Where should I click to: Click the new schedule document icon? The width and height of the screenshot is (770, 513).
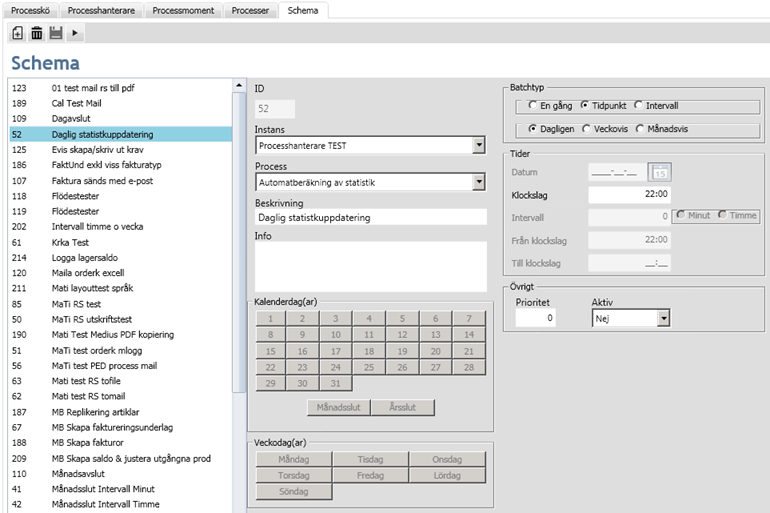[18, 33]
